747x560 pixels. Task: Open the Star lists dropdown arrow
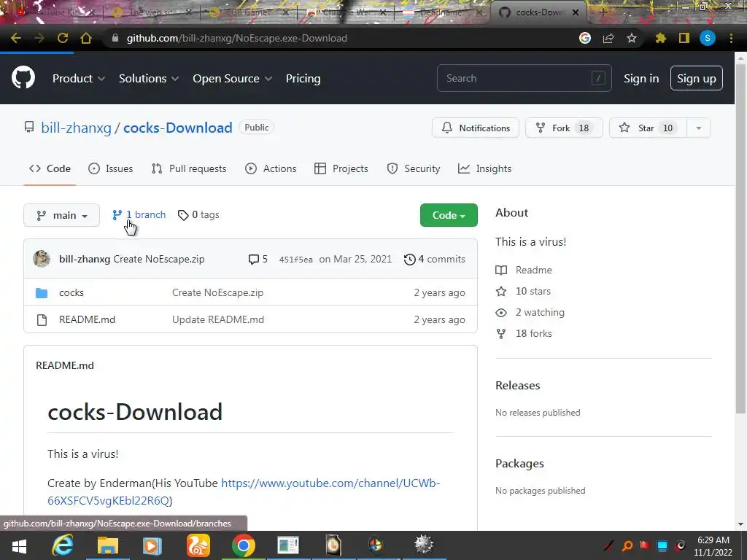(x=698, y=128)
